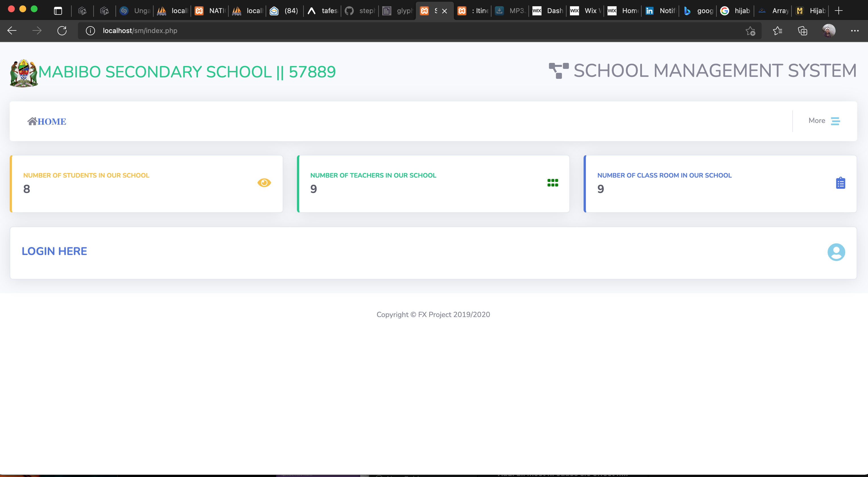The image size is (868, 477).
Task: Click the yellow eye icon on students card
Action: (x=264, y=183)
